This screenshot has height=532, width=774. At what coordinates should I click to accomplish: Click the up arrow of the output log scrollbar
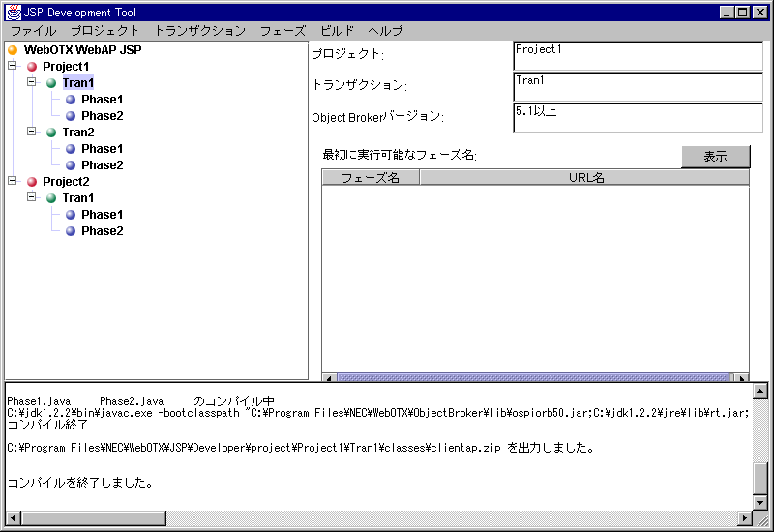(759, 392)
